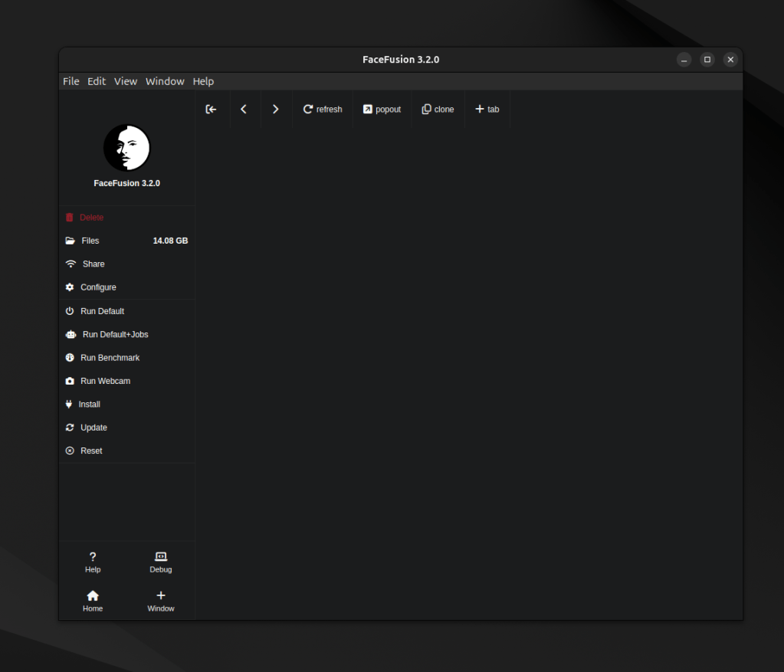The image size is (784, 672).
Task: Launch Run Default+Jobs
Action: (115, 335)
